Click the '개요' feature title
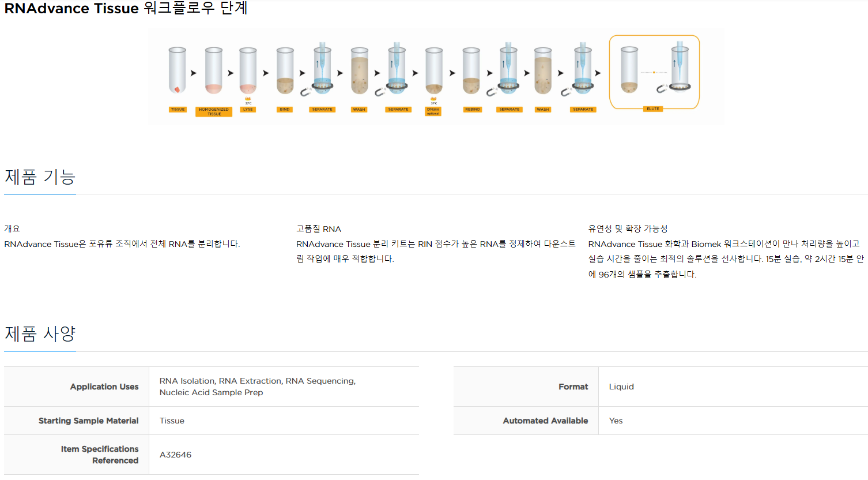This screenshot has height=480, width=868. click(x=12, y=228)
